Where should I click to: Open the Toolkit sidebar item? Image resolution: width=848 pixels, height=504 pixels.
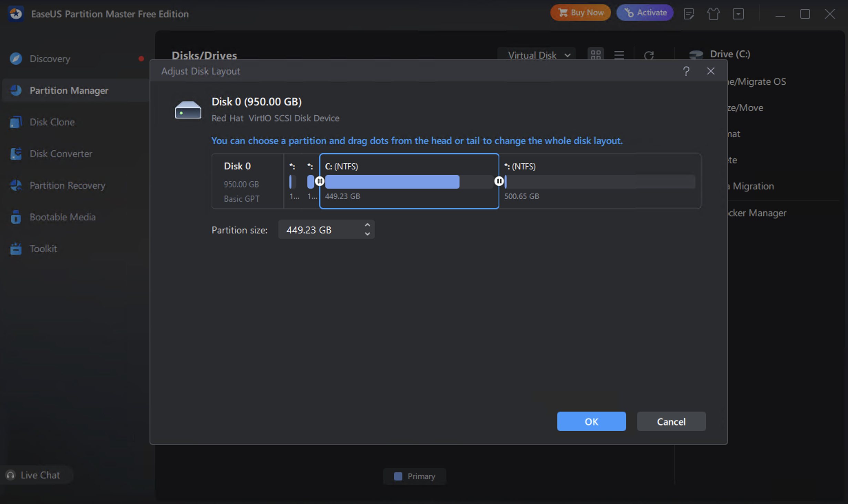tap(75, 249)
